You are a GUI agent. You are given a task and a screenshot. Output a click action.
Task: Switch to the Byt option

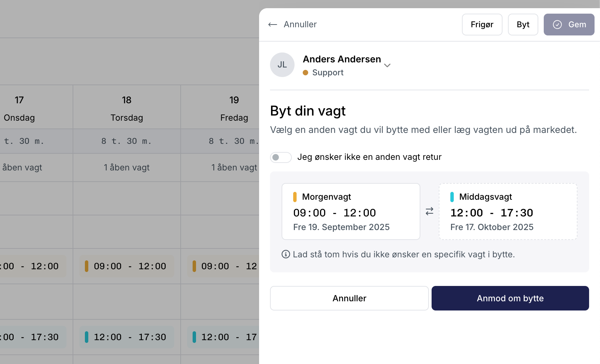(523, 25)
